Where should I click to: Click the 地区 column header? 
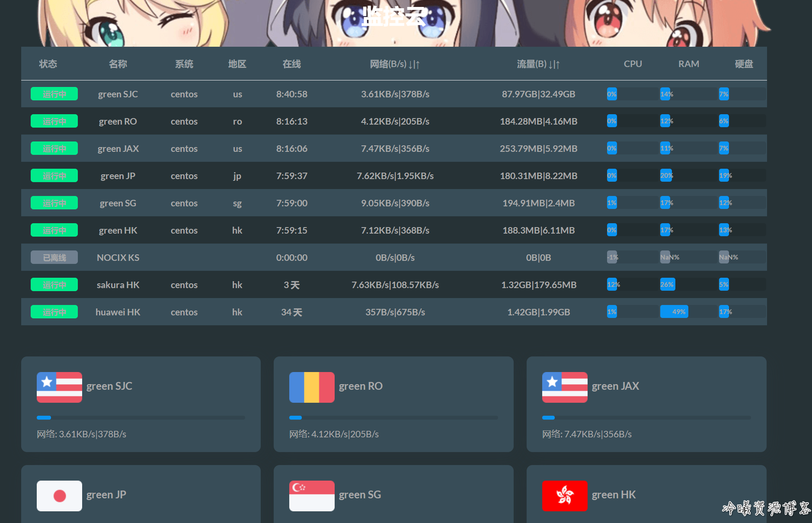(237, 64)
